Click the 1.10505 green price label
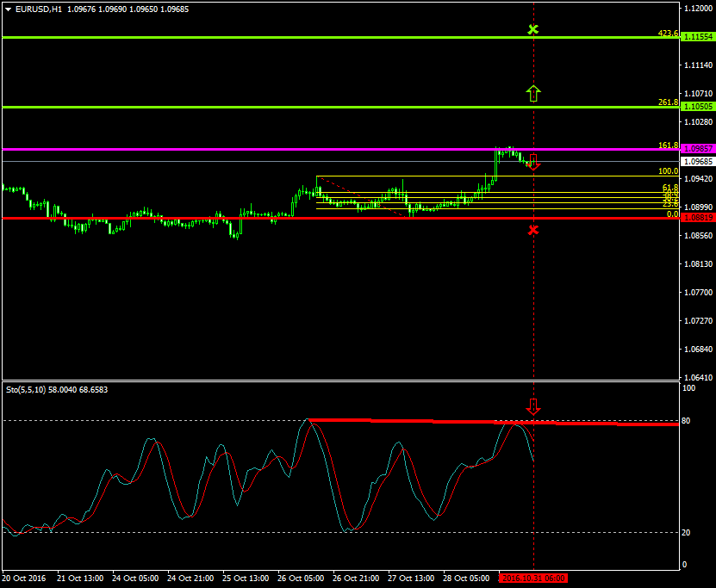The image size is (716, 588). pos(697,107)
